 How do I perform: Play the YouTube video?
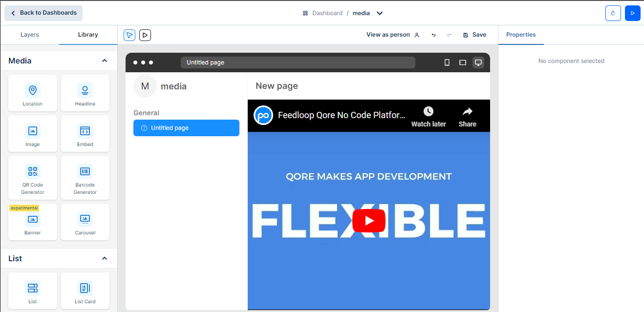(369, 221)
